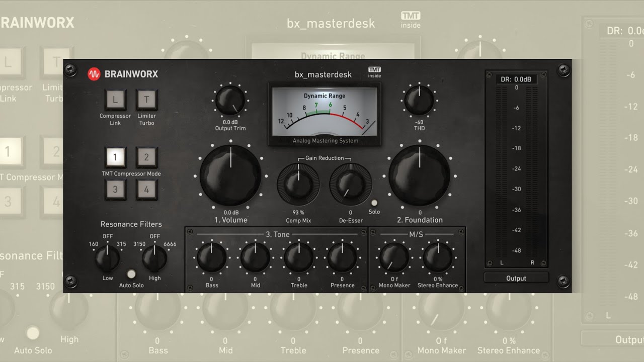Select TMT Compressor Mode 1
This screenshot has height=362, width=644.
[115, 157]
